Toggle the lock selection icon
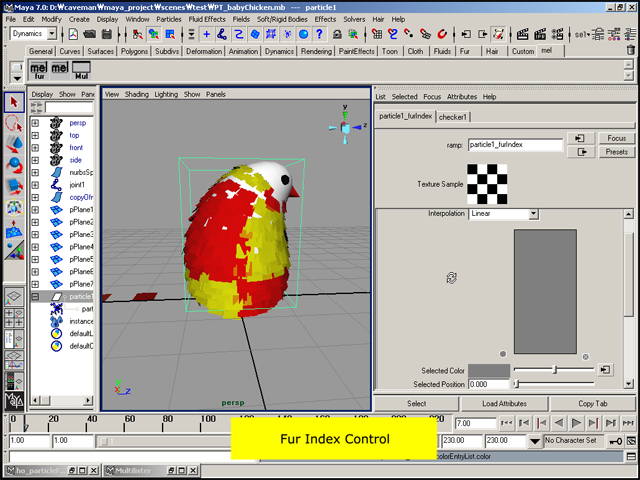 pyautogui.click(x=337, y=34)
